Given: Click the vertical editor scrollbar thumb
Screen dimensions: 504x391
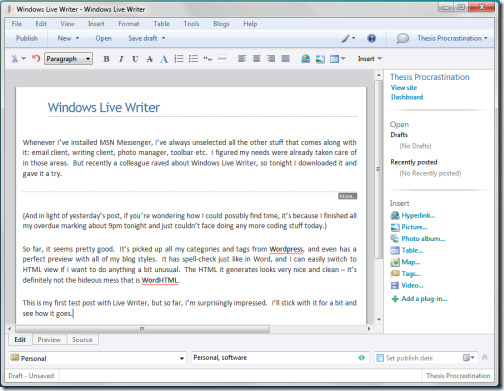Looking at the screenshot, I should click(378, 169).
